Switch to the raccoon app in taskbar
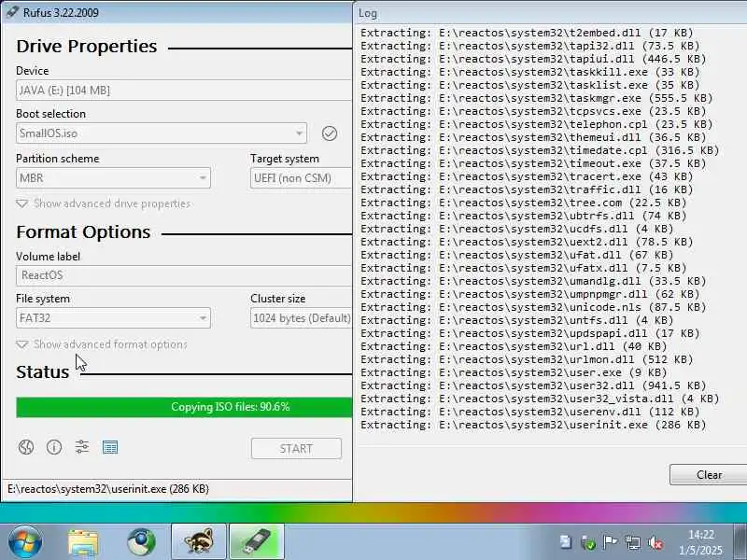The height and width of the screenshot is (560, 747). pos(199,542)
